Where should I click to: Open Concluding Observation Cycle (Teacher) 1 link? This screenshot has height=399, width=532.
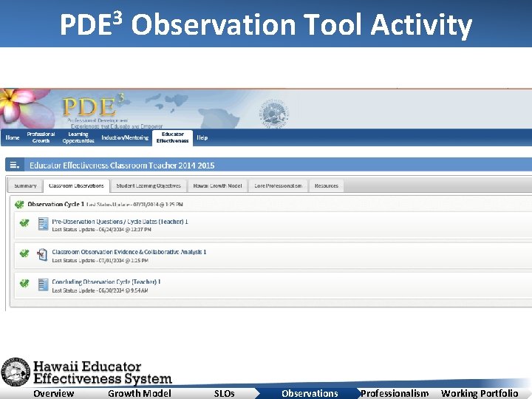[x=106, y=282]
